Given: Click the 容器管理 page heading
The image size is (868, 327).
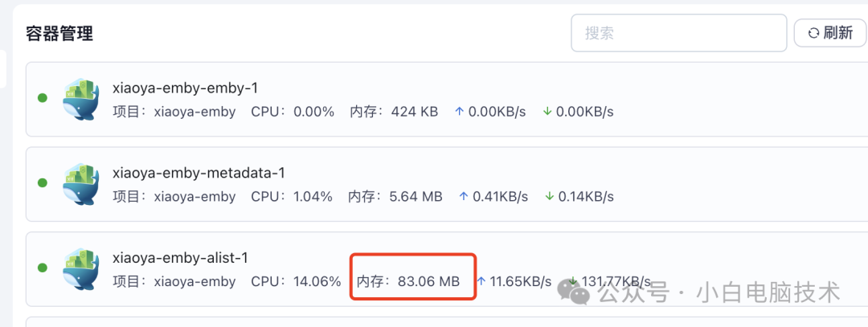Looking at the screenshot, I should pos(59,33).
